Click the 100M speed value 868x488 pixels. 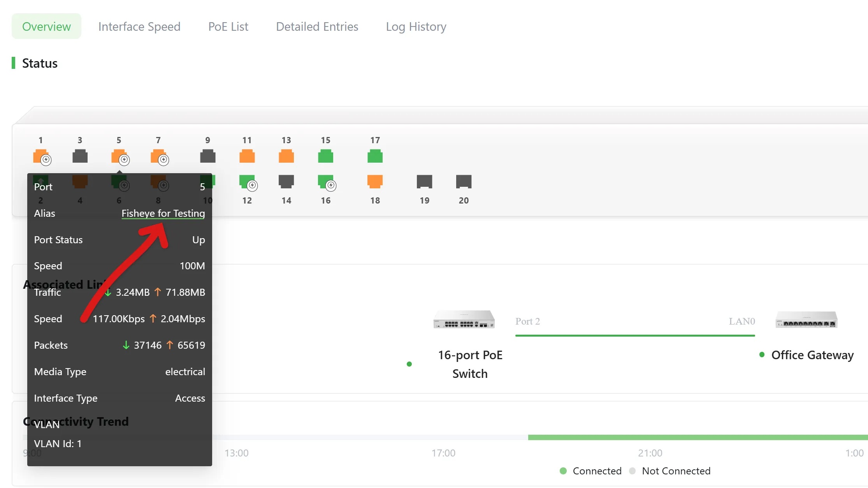pyautogui.click(x=192, y=266)
